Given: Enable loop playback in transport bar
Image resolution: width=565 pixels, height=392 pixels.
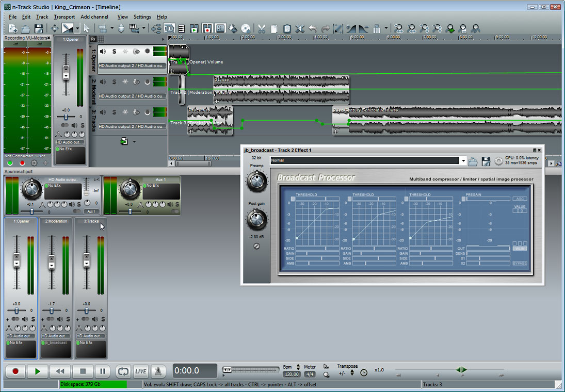Looking at the screenshot, I should pyautogui.click(x=123, y=371).
